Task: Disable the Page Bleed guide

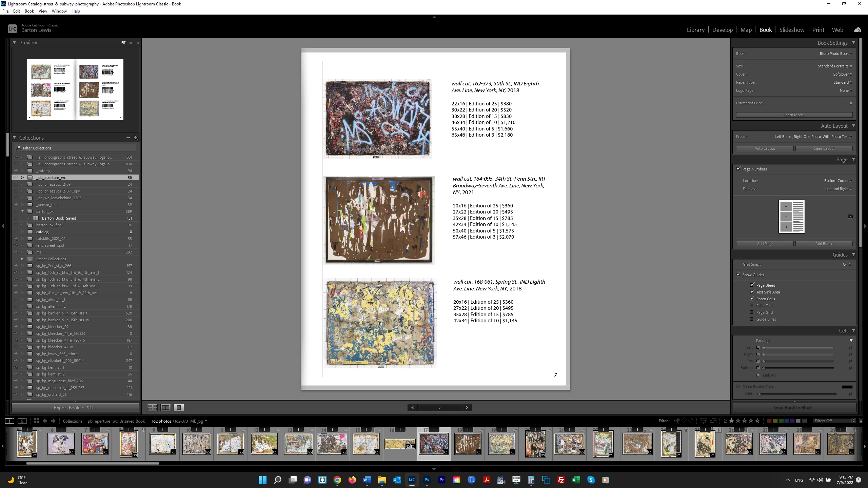Action: point(752,285)
